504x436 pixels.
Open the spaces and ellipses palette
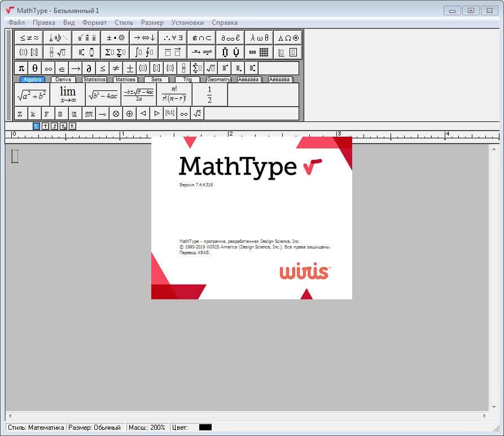coord(58,38)
